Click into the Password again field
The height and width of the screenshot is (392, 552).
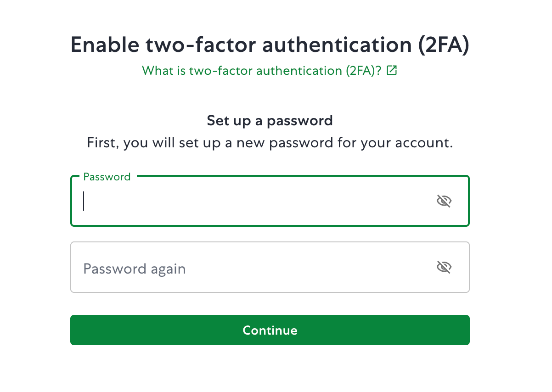click(x=257, y=267)
